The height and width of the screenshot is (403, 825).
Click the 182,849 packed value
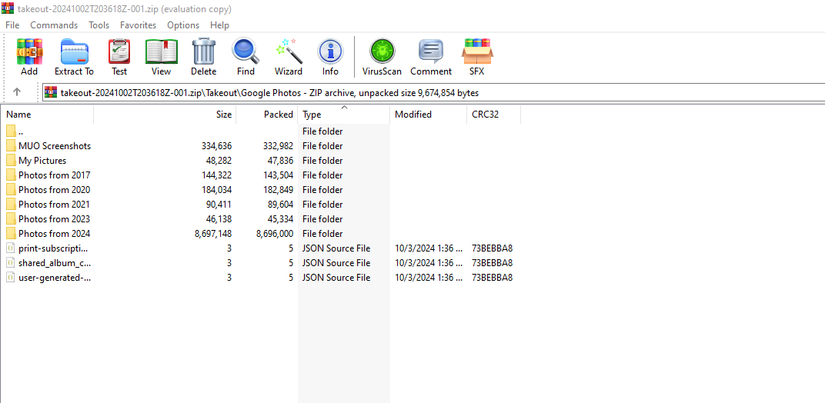(278, 189)
